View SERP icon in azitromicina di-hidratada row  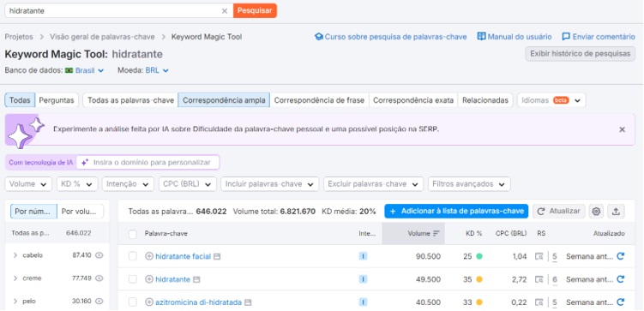click(539, 302)
